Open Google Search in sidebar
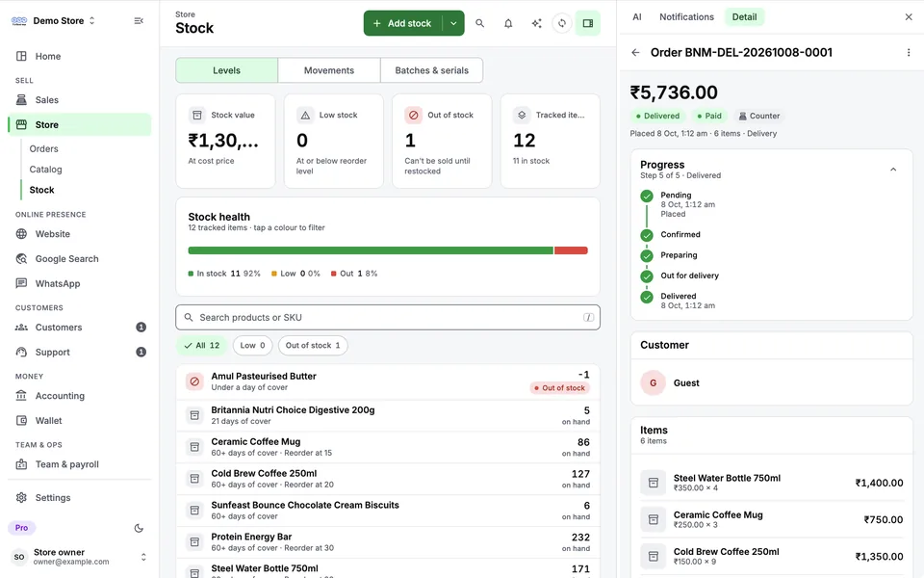The height and width of the screenshot is (578, 924). pos(80,258)
